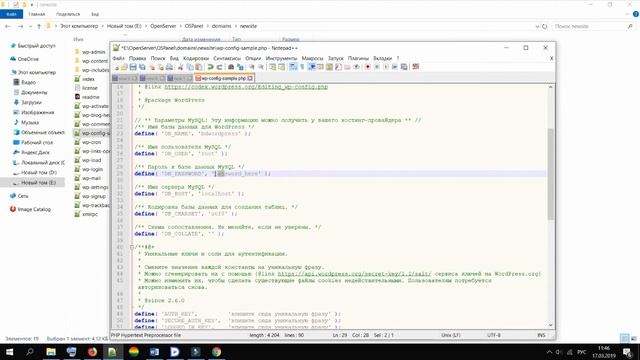
Task: Click the Paste toolbar icon
Action: 199,67
